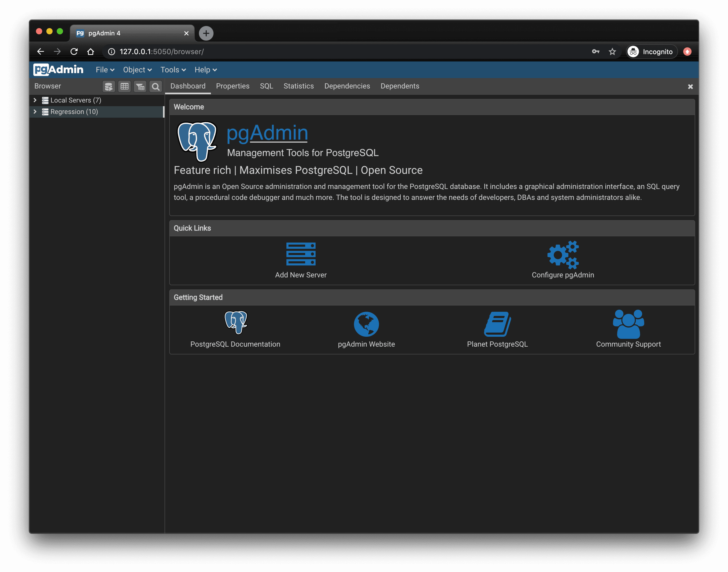The image size is (728, 572).
Task: Bookmark the page using the star icon
Action: coord(612,52)
